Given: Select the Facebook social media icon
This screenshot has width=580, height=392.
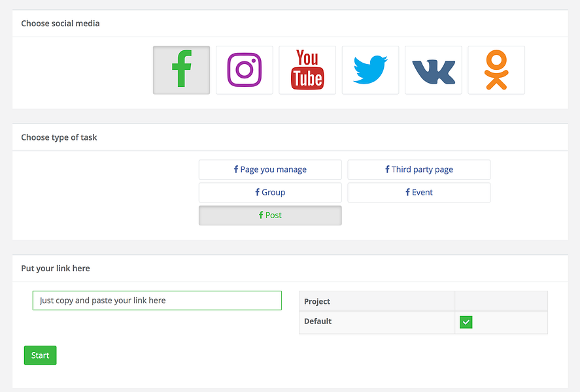Looking at the screenshot, I should pyautogui.click(x=181, y=70).
